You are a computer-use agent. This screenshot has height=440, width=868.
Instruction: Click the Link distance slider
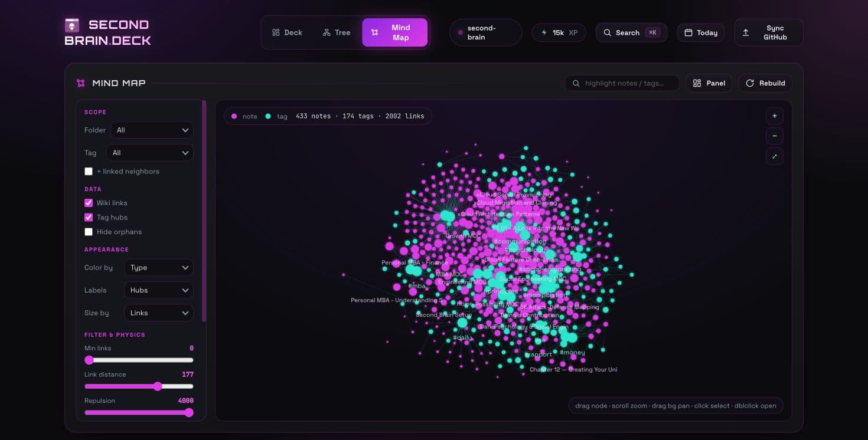[139, 386]
